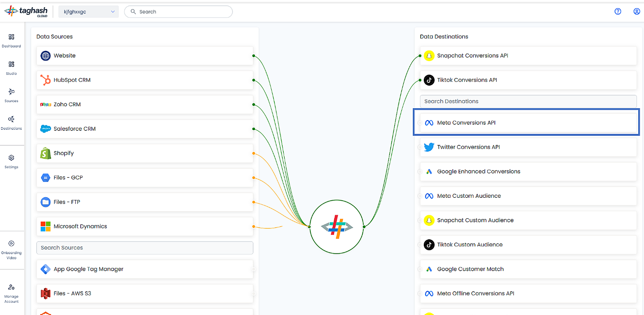The height and width of the screenshot is (315, 644).
Task: Click the top Search field
Action: coord(178,12)
